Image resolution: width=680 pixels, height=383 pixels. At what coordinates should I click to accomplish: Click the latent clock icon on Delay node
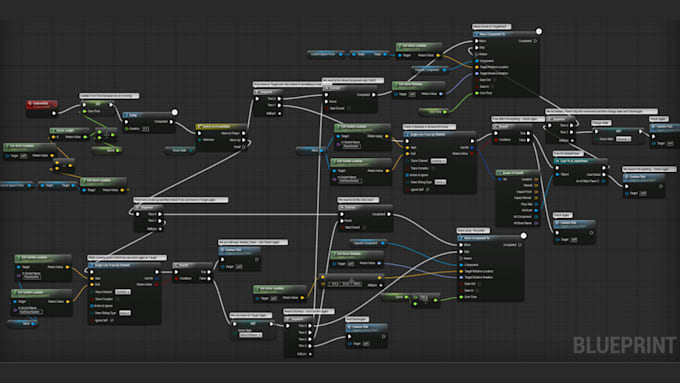click(174, 112)
